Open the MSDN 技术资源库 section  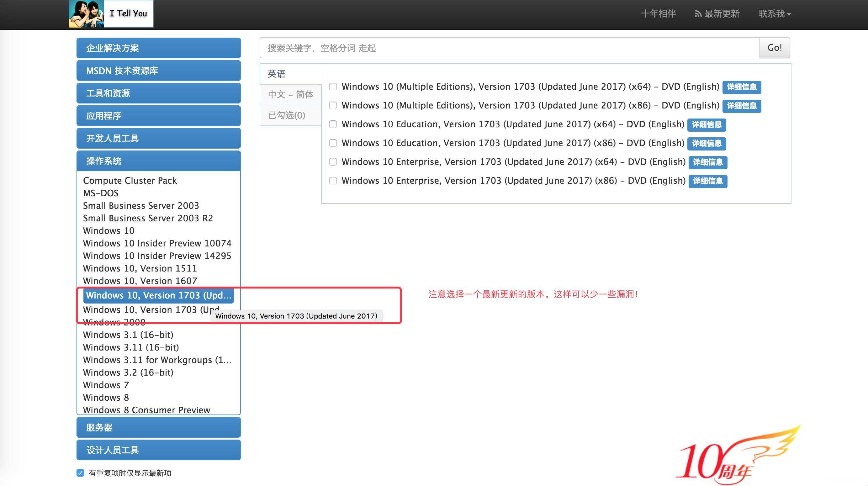pyautogui.click(x=158, y=71)
